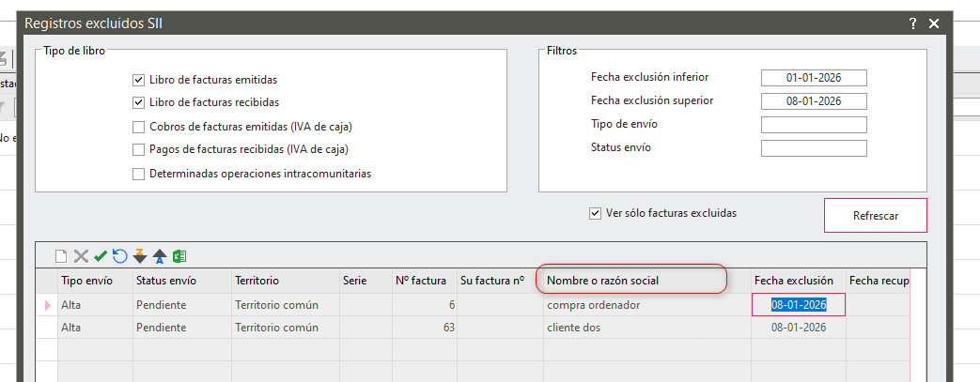
Task: Click the gray X delete icon
Action: point(81,256)
